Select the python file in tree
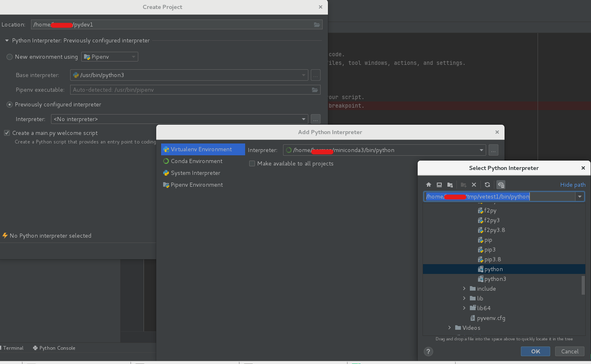This screenshot has height=364, width=591. click(504, 269)
